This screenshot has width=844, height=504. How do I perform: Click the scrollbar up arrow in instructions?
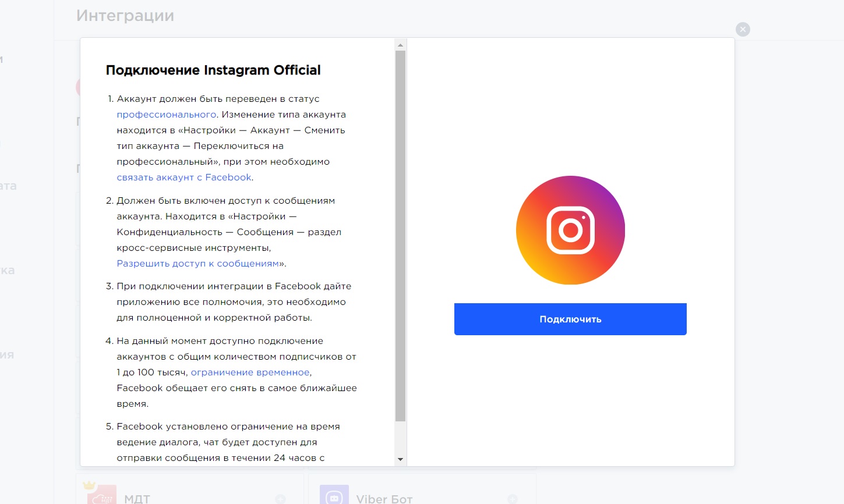click(x=400, y=45)
